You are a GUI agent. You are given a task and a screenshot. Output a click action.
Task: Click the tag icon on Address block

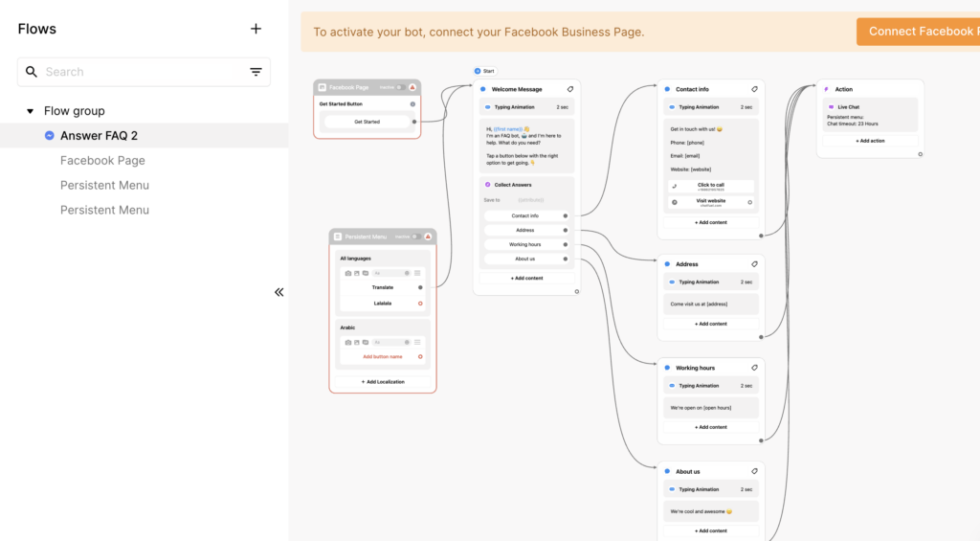(754, 264)
